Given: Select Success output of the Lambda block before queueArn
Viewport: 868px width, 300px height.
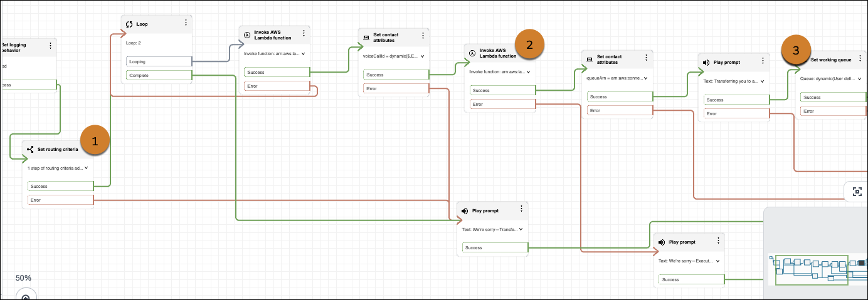Looking at the screenshot, I should click(502, 91).
